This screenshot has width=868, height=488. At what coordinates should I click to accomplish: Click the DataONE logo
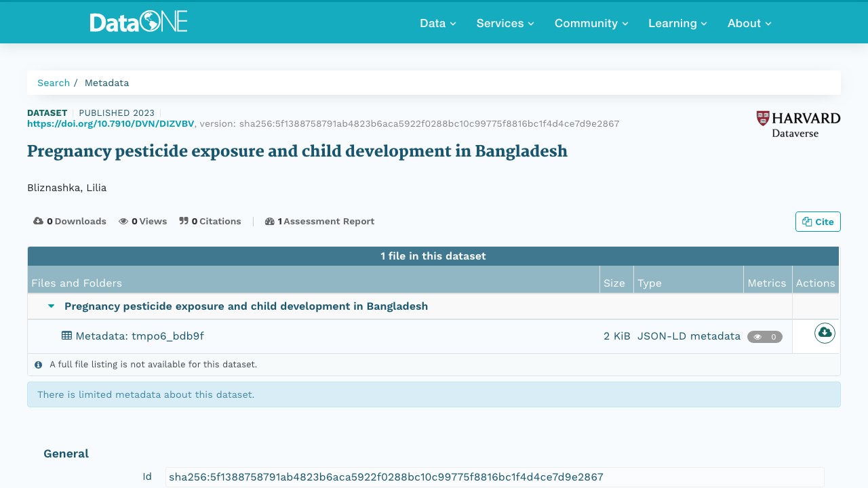[x=138, y=22]
